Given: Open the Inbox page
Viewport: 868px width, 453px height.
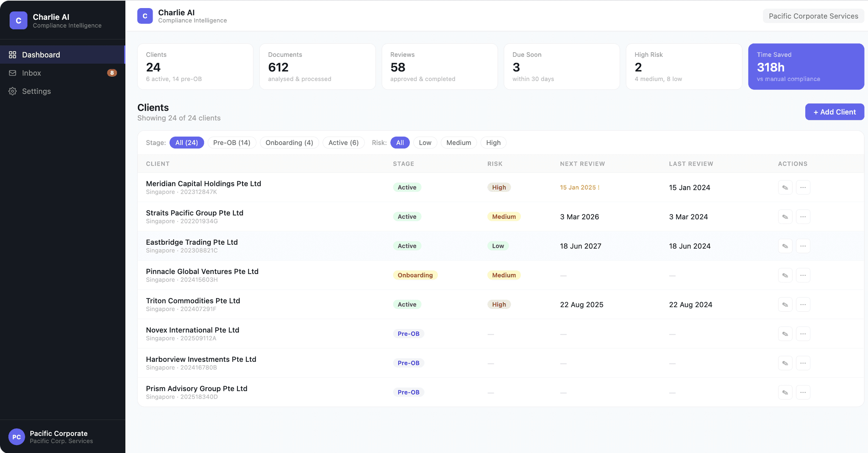Looking at the screenshot, I should tap(62, 73).
